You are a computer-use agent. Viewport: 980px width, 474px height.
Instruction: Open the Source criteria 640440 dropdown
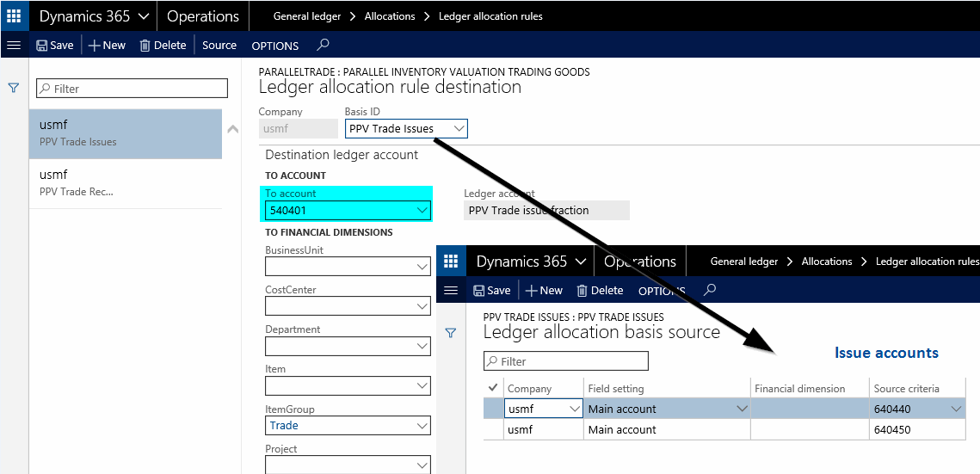955,409
